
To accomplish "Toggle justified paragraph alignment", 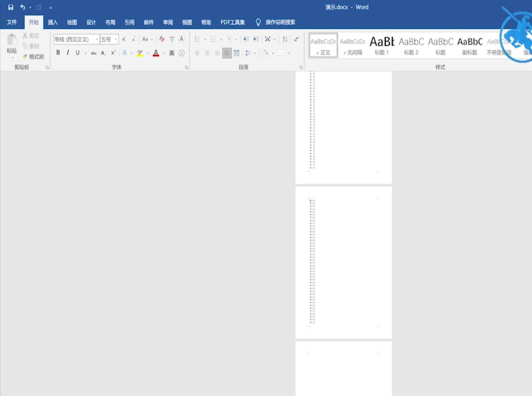I will click(227, 53).
